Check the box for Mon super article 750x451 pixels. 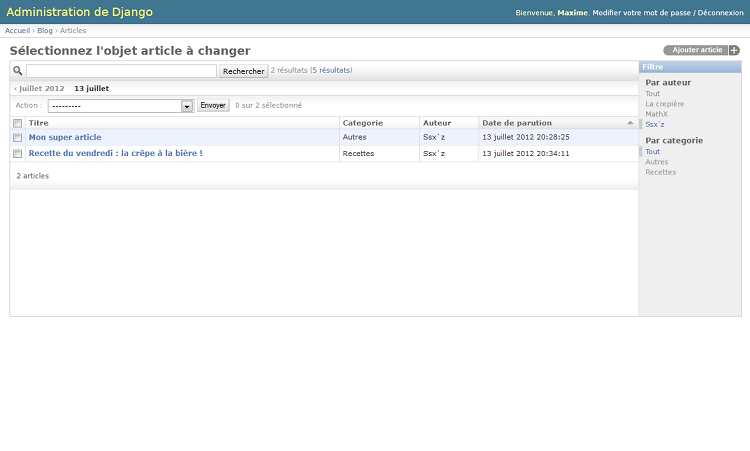[x=17, y=138]
